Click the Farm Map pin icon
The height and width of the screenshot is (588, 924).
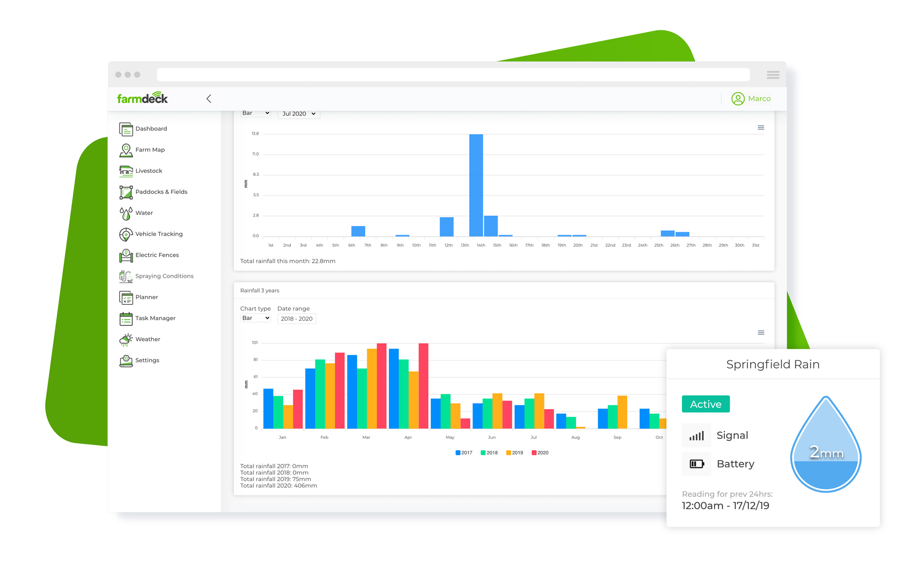pos(126,150)
